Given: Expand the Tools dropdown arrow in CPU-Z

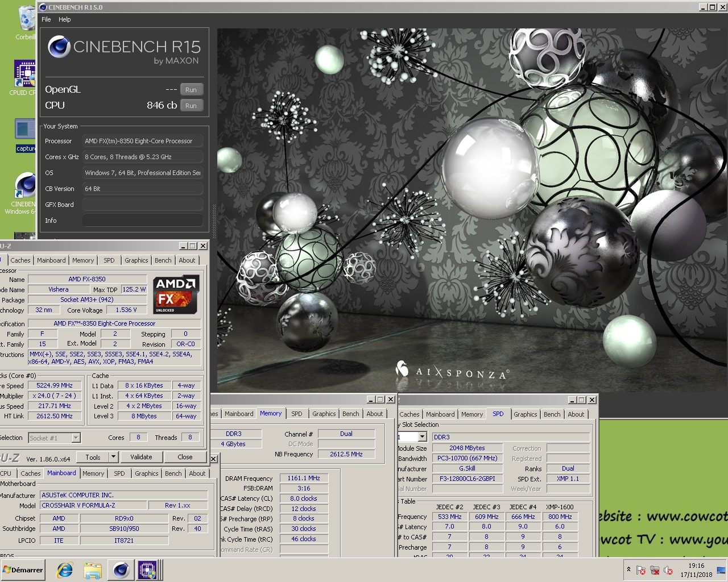Looking at the screenshot, I should (x=113, y=457).
